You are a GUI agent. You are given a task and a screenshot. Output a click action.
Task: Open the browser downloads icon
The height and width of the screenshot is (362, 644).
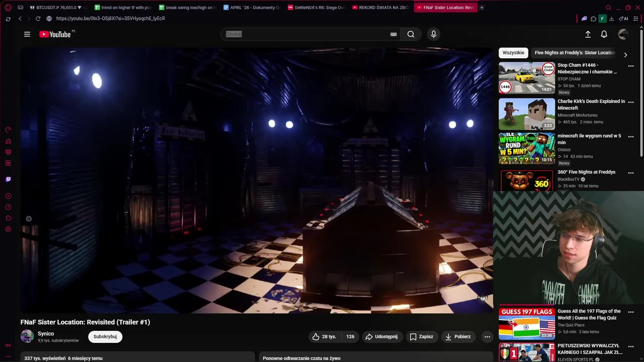[x=611, y=19]
